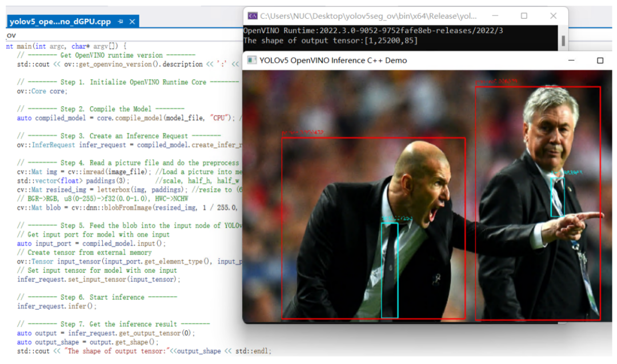Click the 'main(int argc' function line

(x=66, y=46)
